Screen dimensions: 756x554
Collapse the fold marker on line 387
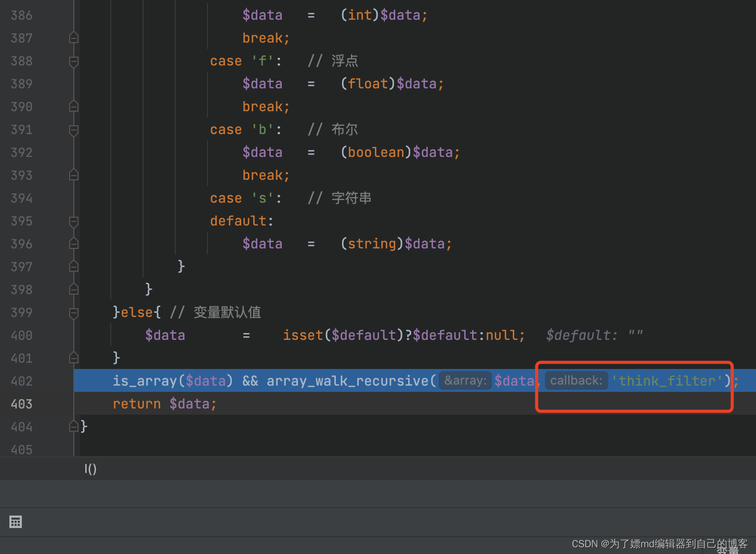click(x=74, y=38)
